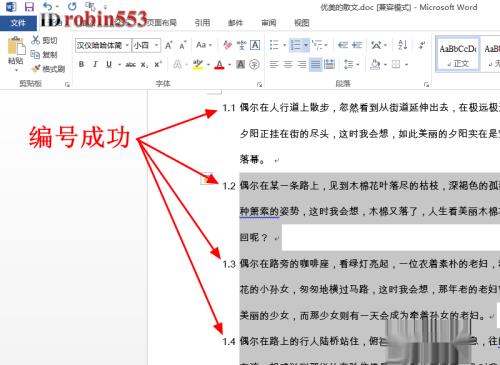Toggle superscript formatting
The height and width of the screenshot is (365, 500).
point(158,64)
